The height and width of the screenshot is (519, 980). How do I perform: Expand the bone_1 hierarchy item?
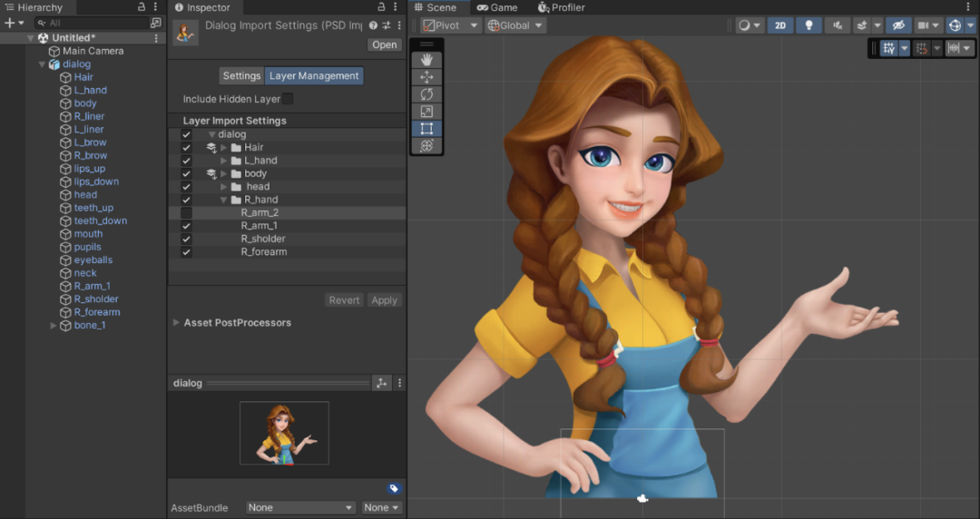pos(54,326)
